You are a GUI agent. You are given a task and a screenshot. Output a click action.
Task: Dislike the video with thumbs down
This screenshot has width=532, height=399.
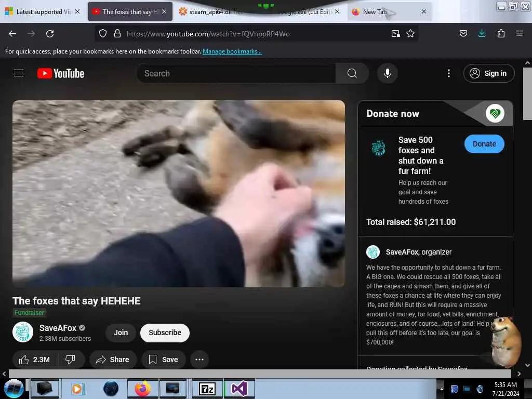pos(70,360)
